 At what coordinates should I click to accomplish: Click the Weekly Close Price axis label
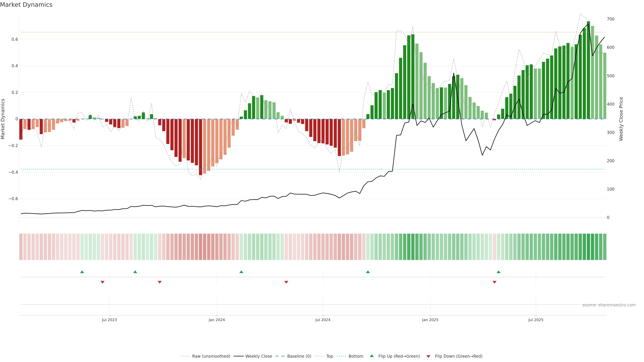coord(621,119)
